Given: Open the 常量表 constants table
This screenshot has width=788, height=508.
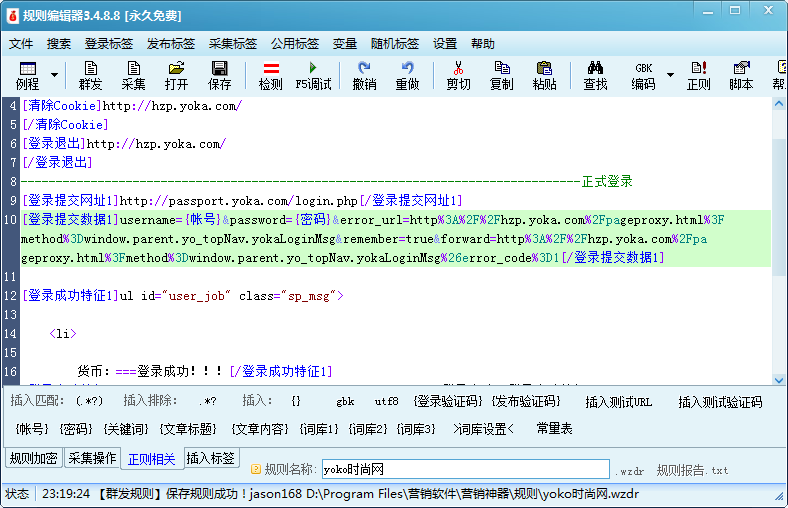Looking at the screenshot, I should point(554,429).
